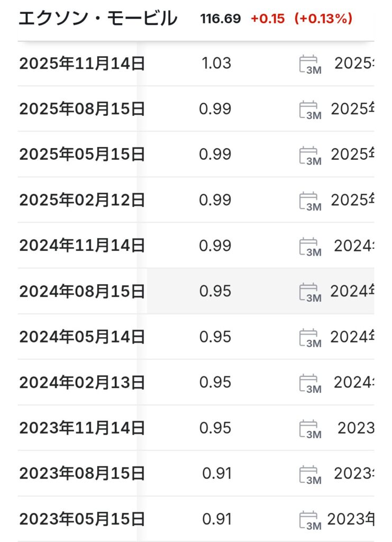392x542 pixels.
Task: Click the 3M calendar icon for 2025年08月15日
Action: 310,111
